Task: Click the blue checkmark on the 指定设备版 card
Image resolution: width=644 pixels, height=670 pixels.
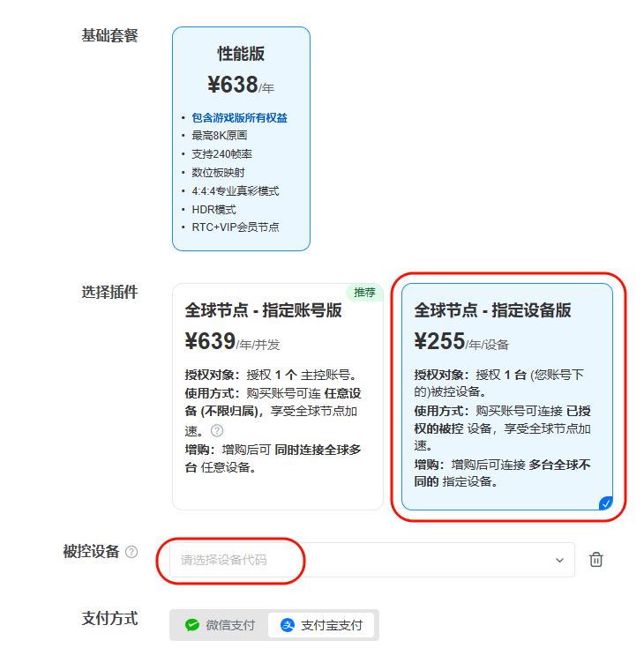Action: click(x=605, y=503)
